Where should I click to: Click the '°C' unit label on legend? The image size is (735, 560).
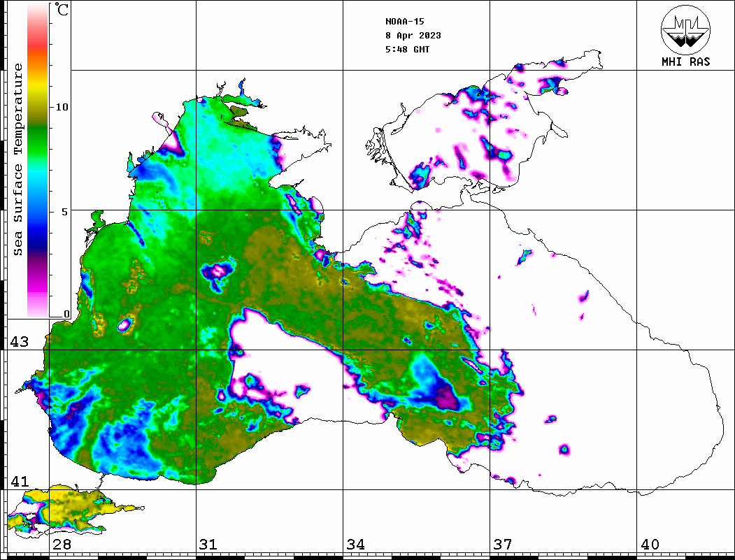62,9
